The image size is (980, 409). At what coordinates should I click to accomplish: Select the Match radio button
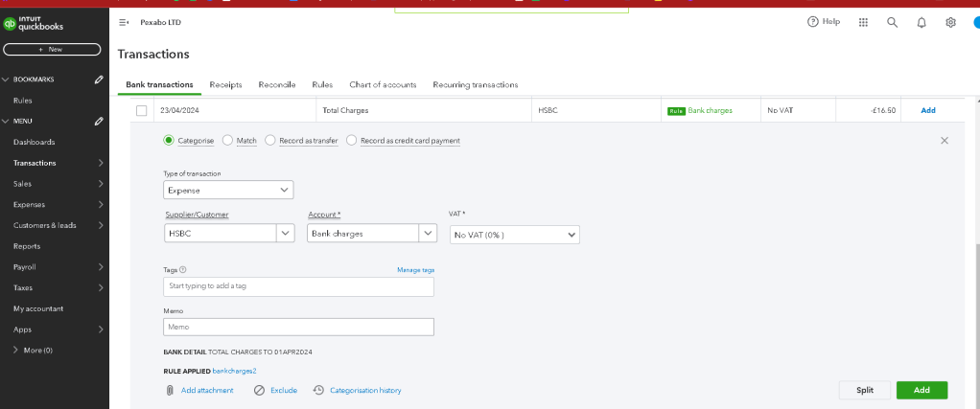pyautogui.click(x=227, y=141)
